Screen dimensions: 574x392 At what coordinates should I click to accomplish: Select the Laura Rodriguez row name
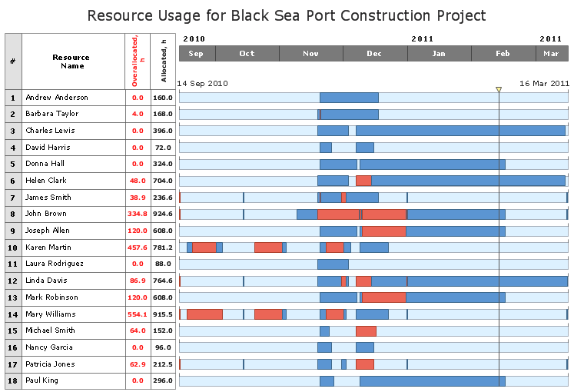[55, 264]
